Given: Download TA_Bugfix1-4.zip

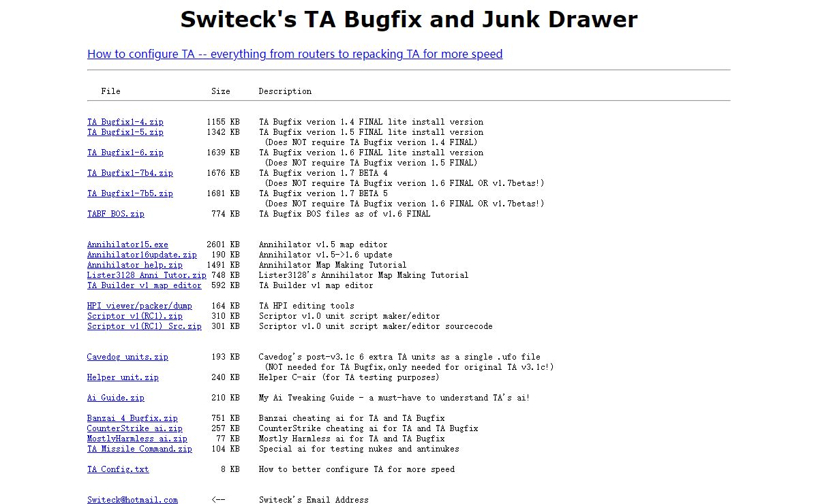Looking at the screenshot, I should [x=125, y=122].
